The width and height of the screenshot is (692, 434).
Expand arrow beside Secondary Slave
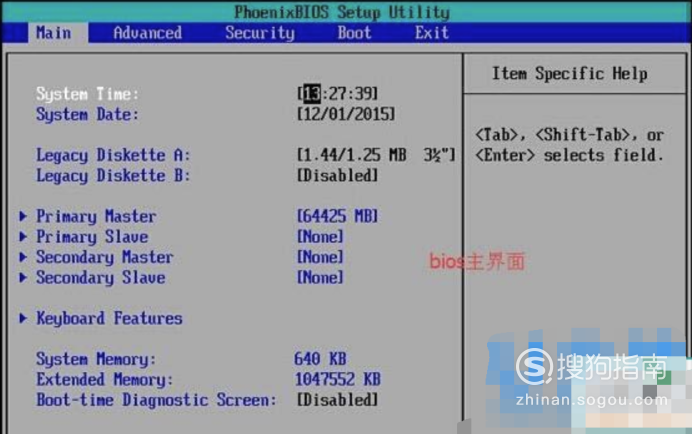pyautogui.click(x=23, y=277)
